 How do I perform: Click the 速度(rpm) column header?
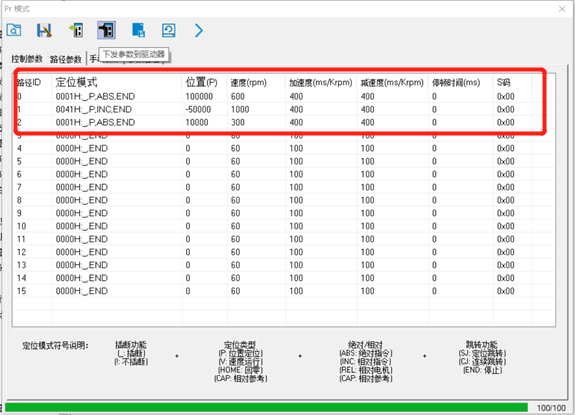click(249, 82)
